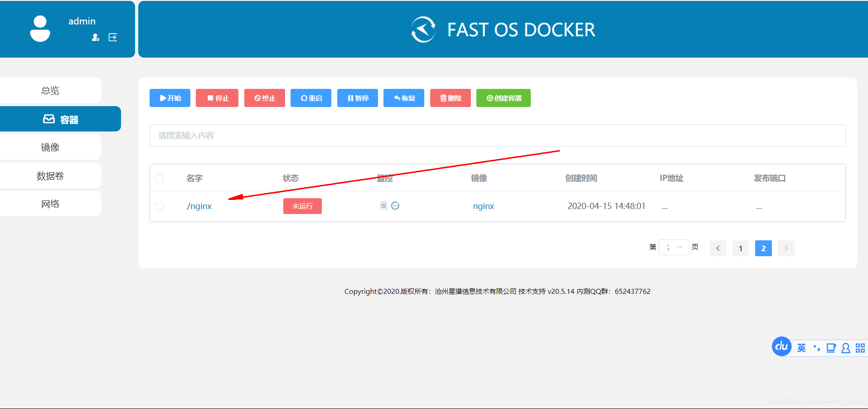This screenshot has height=409, width=868.
Task: Open the 数据卷 volumes menu item
Action: pyautogui.click(x=50, y=175)
